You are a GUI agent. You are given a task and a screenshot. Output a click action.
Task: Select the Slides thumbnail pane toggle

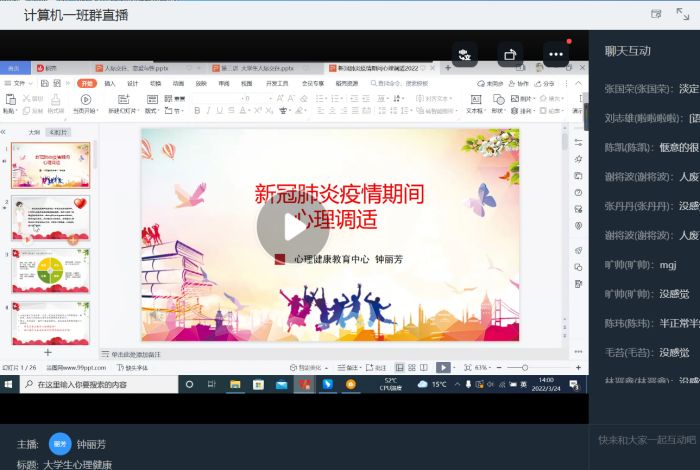pyautogui.click(x=58, y=133)
